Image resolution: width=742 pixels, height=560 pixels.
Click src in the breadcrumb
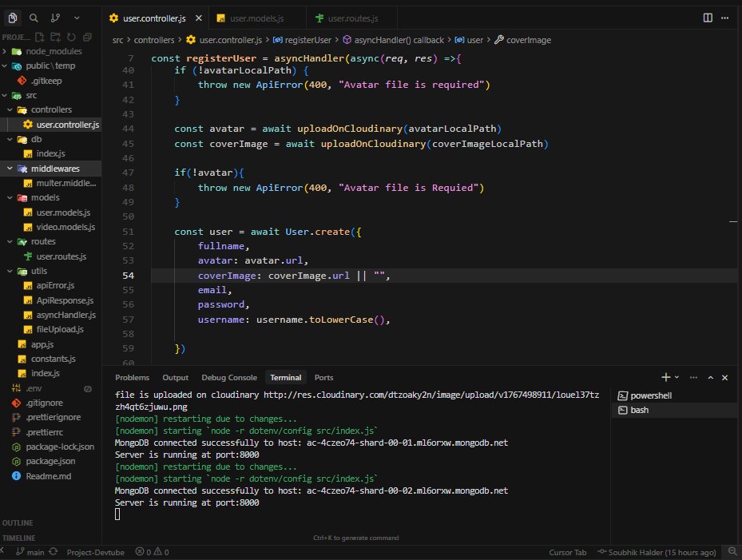118,40
